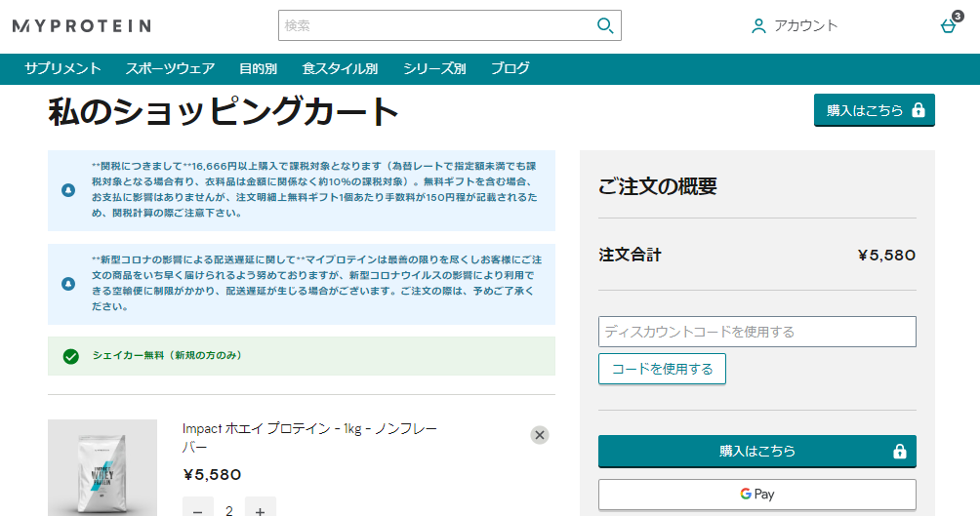Screen dimensions: 980x516
Task: Click the Impact whey product thumbnail
Action: tap(102, 468)
